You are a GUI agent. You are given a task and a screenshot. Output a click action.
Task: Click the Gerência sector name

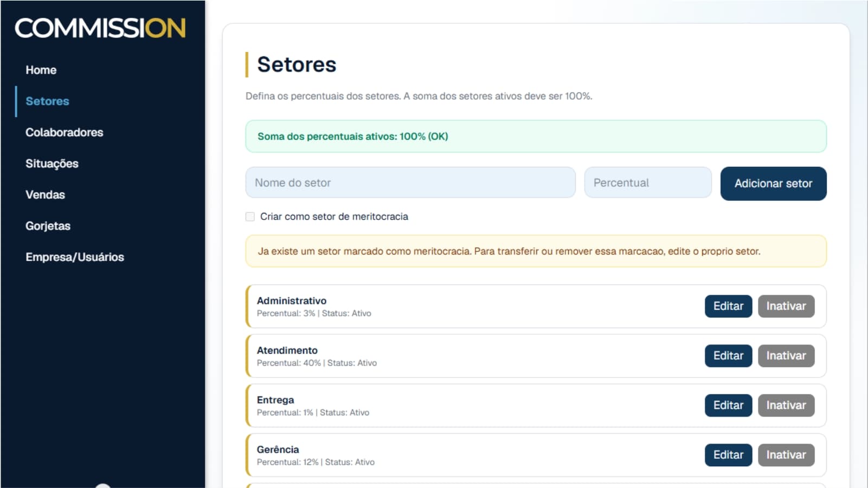click(x=278, y=450)
